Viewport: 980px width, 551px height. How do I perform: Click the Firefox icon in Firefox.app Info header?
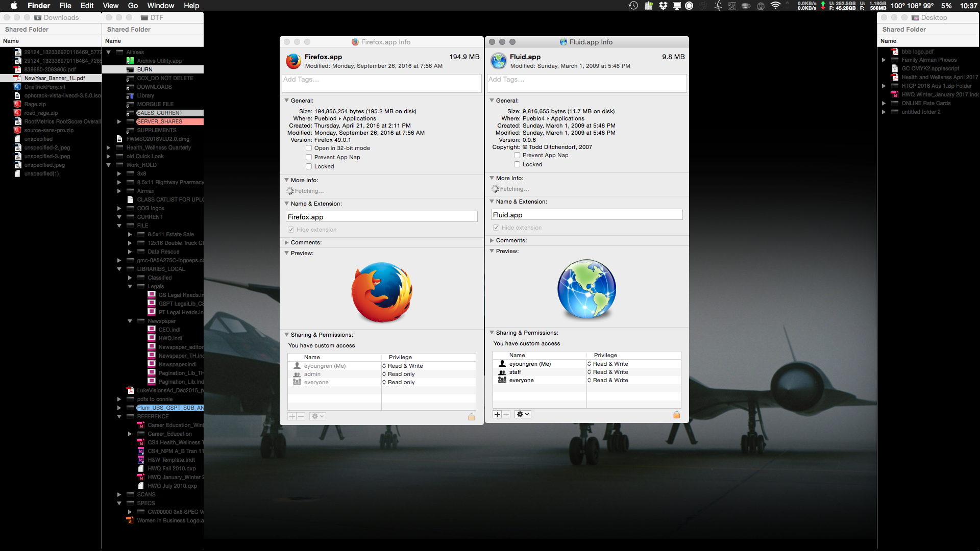point(293,61)
